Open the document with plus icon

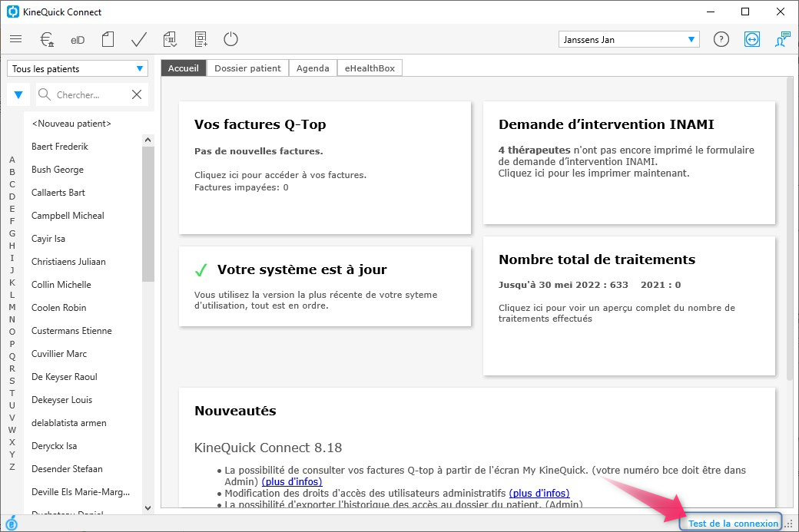201,39
